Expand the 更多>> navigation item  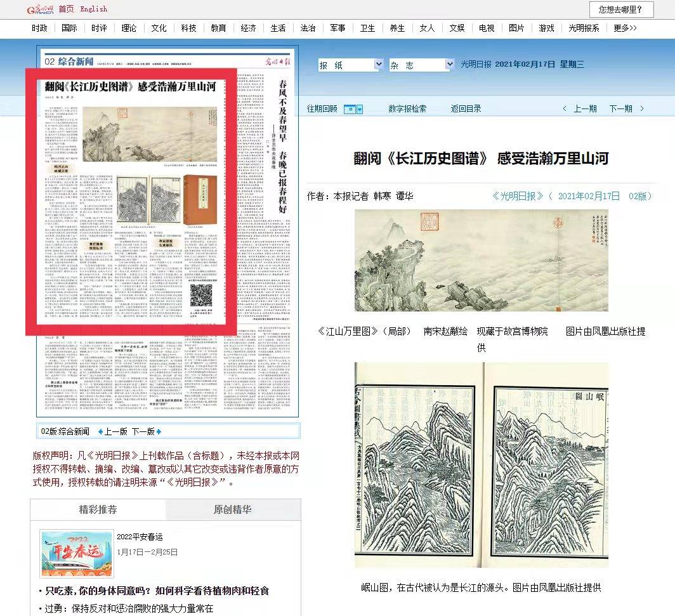[x=626, y=28]
